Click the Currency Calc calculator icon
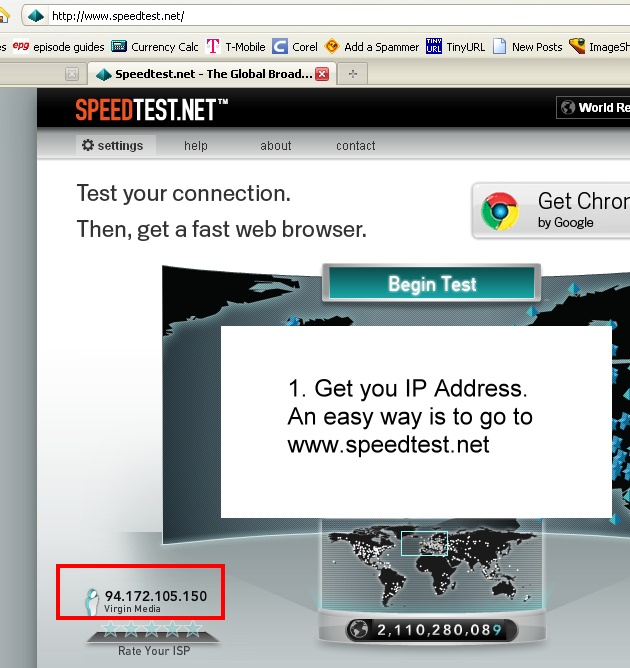This screenshot has width=630, height=668. pyautogui.click(x=119, y=46)
